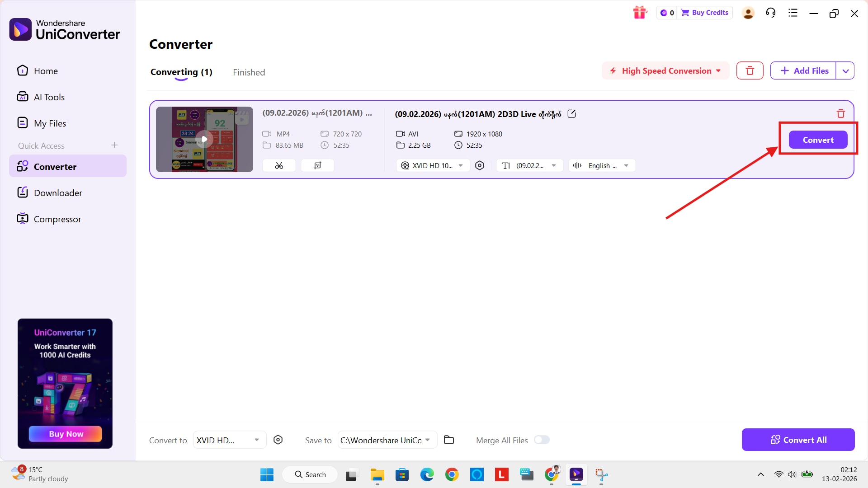
Task: Open AI Tools from the sidebar
Action: tap(49, 97)
